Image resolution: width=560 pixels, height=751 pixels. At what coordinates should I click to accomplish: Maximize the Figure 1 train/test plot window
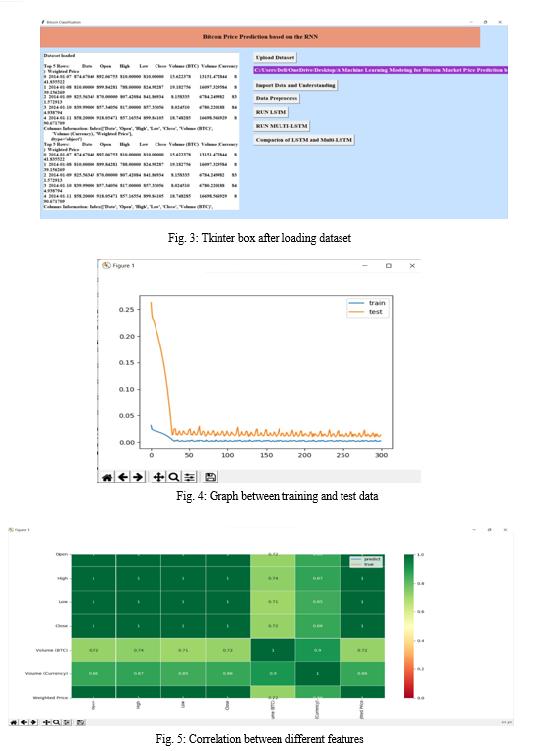(389, 266)
